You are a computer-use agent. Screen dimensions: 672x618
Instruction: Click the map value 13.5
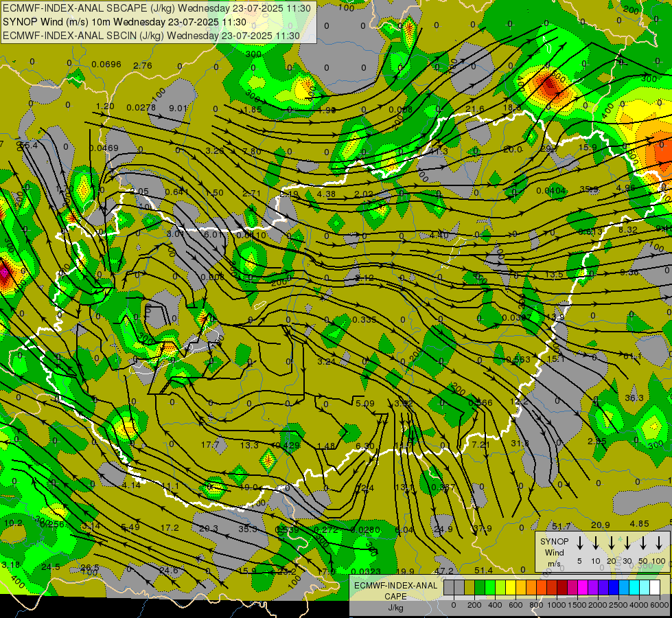pyautogui.click(x=554, y=275)
